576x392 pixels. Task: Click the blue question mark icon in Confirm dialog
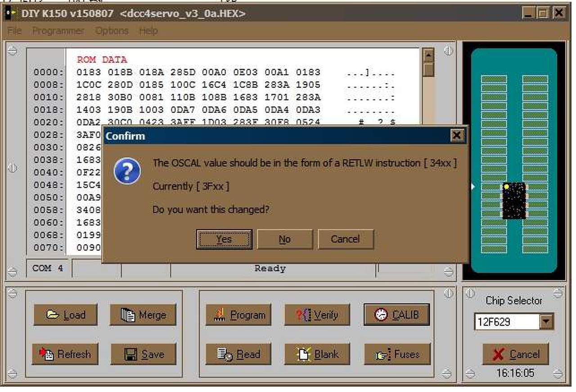(127, 171)
